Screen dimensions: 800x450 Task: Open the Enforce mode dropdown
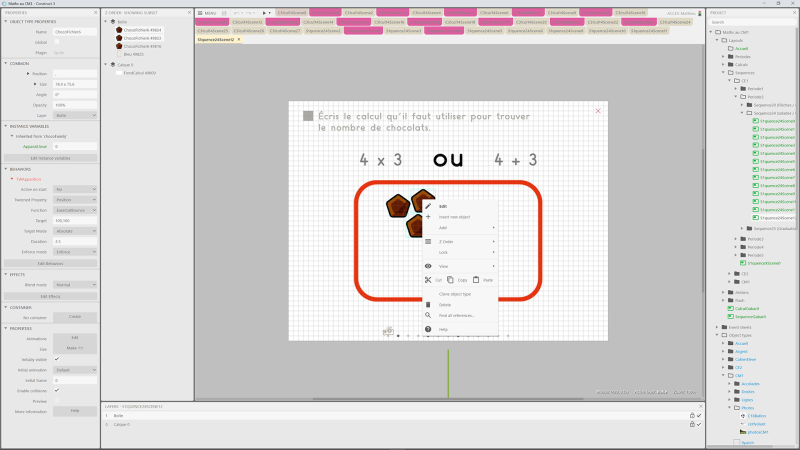point(75,252)
